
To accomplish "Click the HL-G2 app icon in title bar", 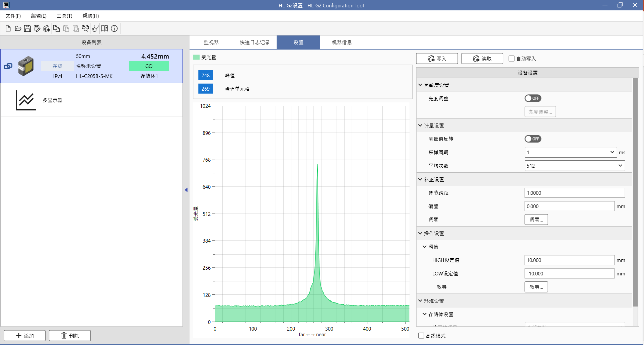I will [6, 5].
